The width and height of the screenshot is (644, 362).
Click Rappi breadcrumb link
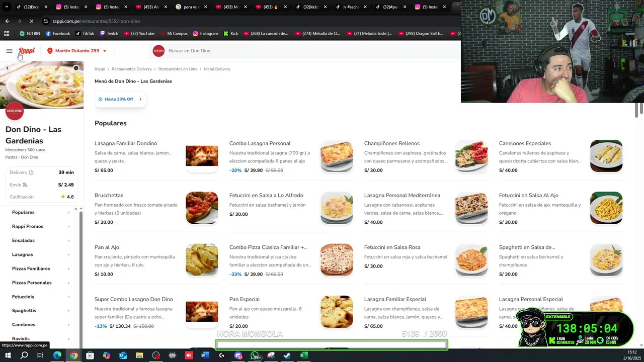click(100, 69)
